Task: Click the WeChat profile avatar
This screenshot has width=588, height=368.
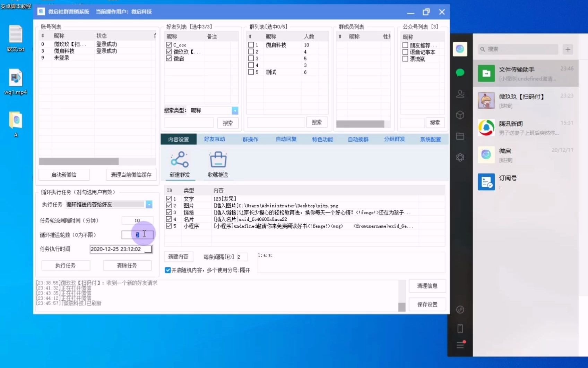Action: click(460, 49)
